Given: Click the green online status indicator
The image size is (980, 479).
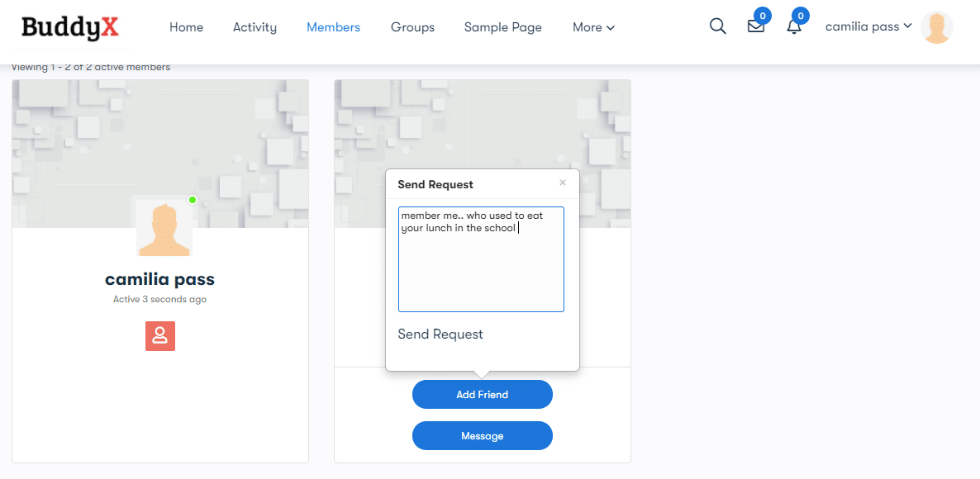Looking at the screenshot, I should coord(192,200).
